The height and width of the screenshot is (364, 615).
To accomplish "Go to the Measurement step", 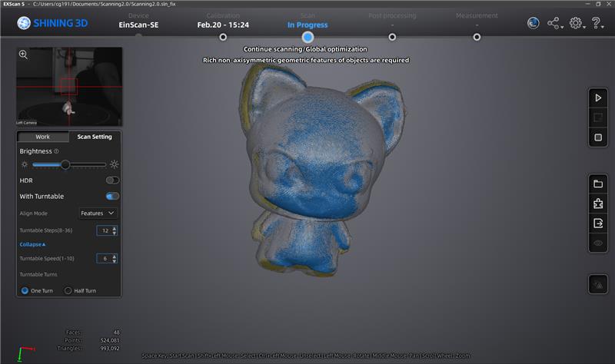I will [477, 16].
